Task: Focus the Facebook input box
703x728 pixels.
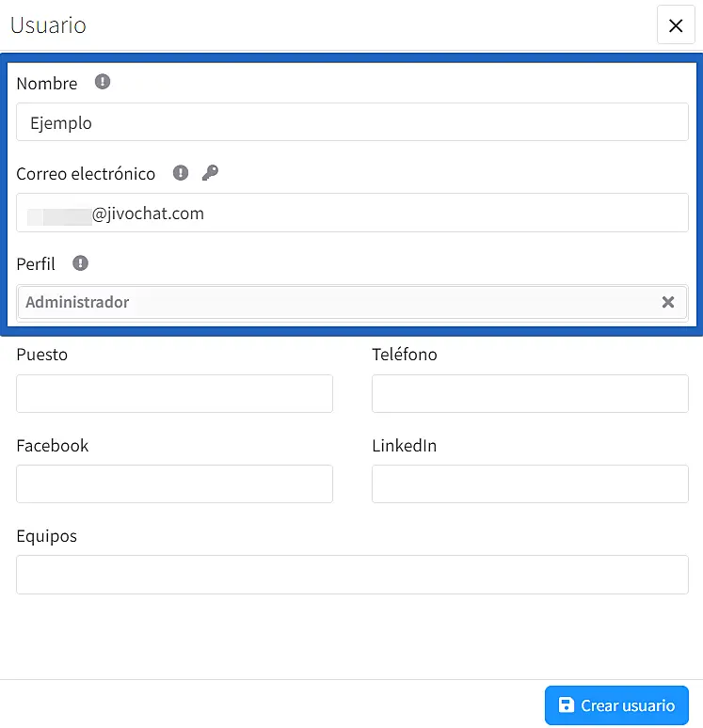Action: 174,483
